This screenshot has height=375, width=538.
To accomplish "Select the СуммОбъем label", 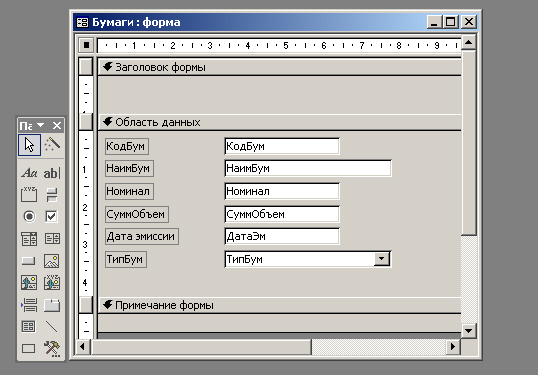I will click(x=137, y=214).
